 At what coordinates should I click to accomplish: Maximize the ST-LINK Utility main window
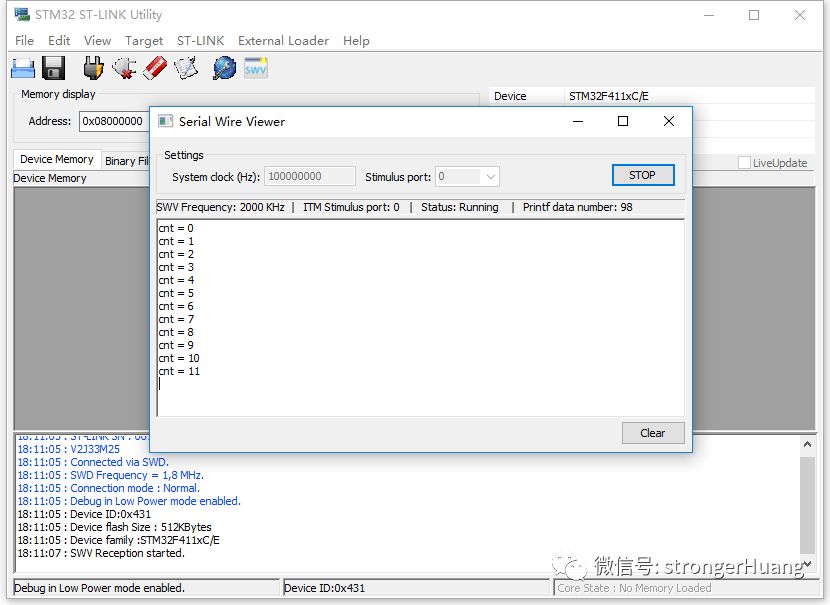point(754,15)
